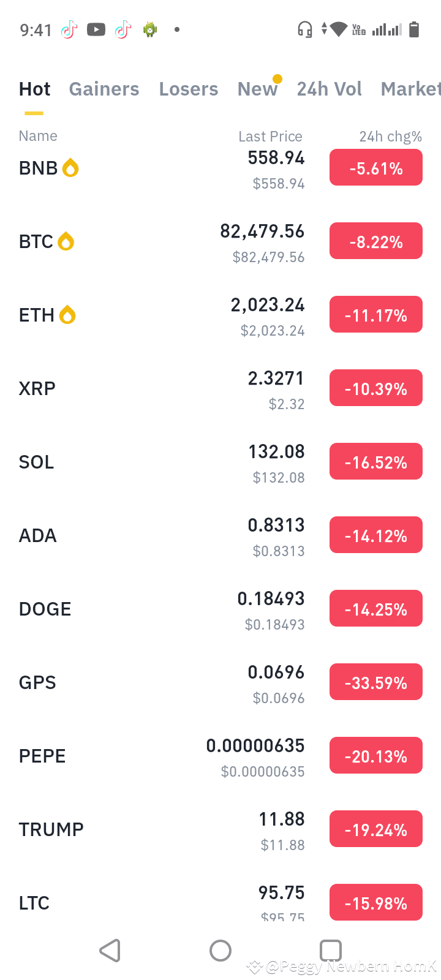Tap SOL's red -16.52% change badge

pos(376,462)
